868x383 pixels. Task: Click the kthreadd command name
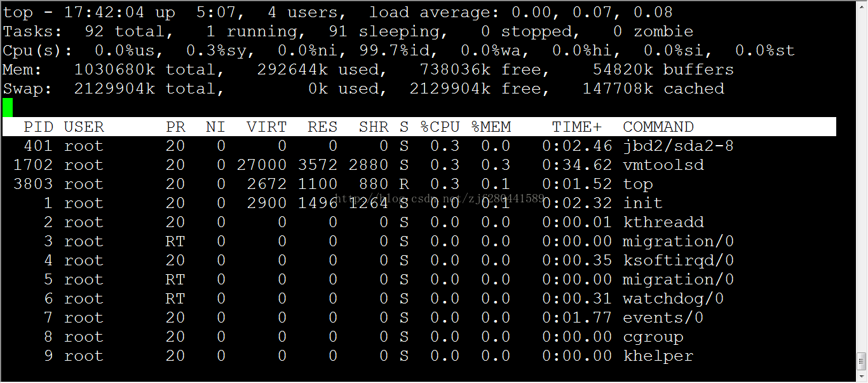pos(663,222)
